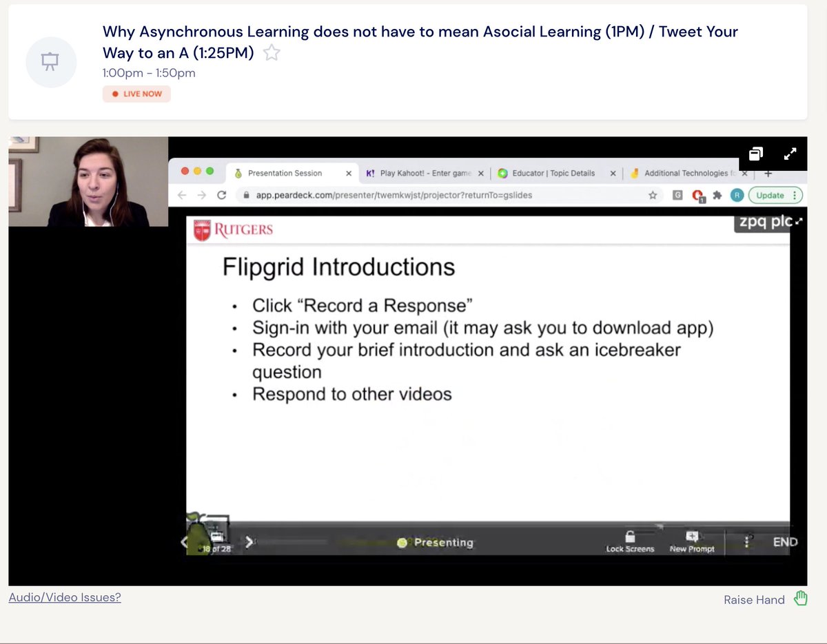The height and width of the screenshot is (644, 827).
Task: Click the session title heading
Action: [x=420, y=42]
